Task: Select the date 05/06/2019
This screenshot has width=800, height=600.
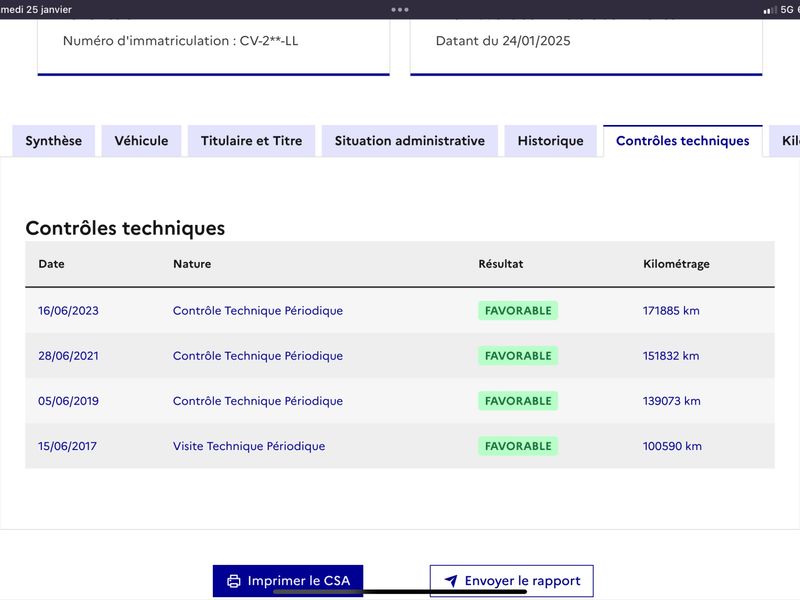Action: pyautogui.click(x=68, y=401)
